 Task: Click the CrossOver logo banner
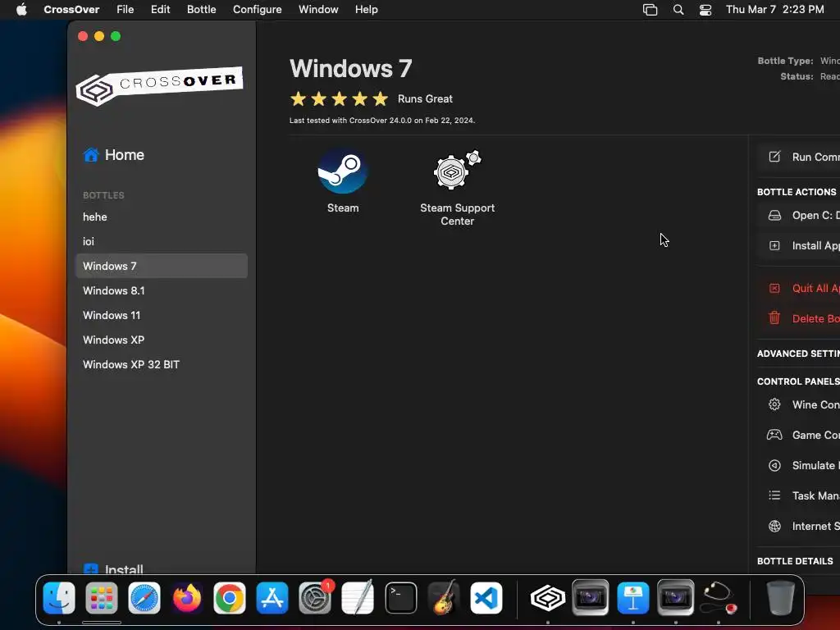(160, 85)
